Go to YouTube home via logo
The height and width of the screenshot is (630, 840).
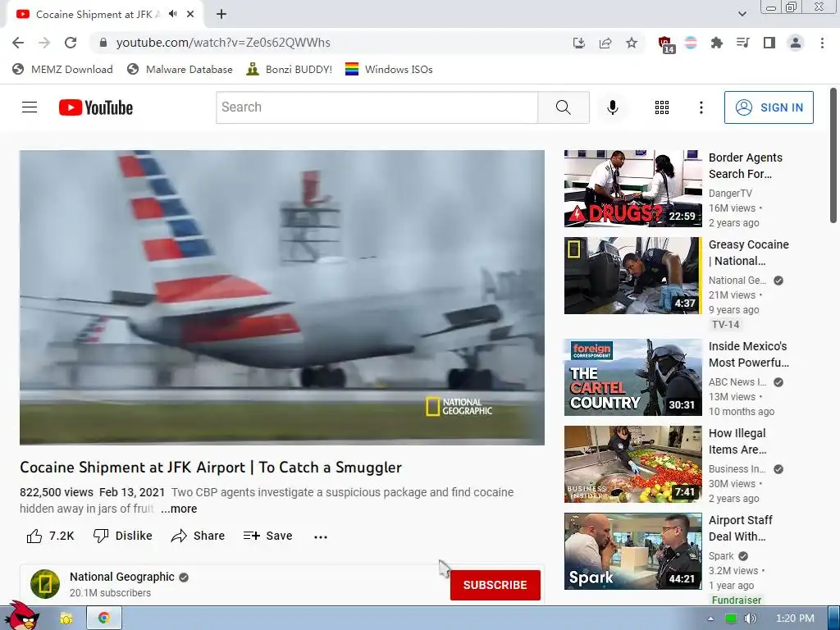pos(96,107)
